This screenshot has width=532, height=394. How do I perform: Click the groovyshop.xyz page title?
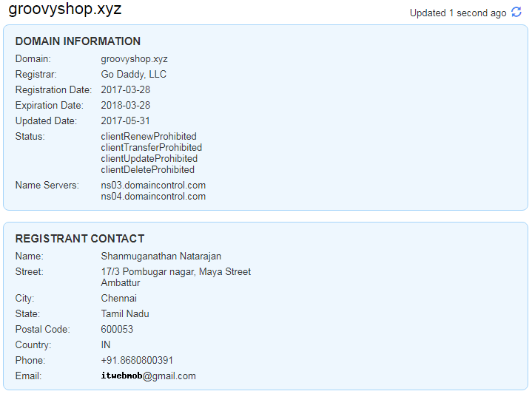[x=65, y=9]
